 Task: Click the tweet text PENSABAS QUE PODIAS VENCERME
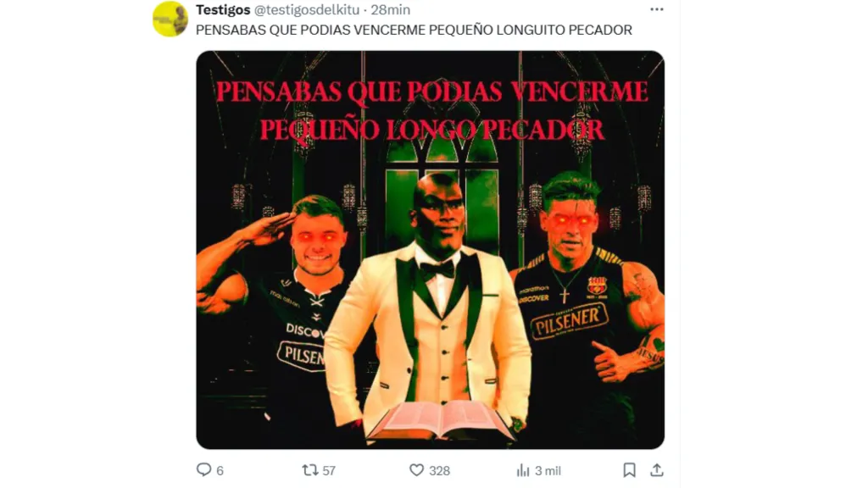pos(310,30)
